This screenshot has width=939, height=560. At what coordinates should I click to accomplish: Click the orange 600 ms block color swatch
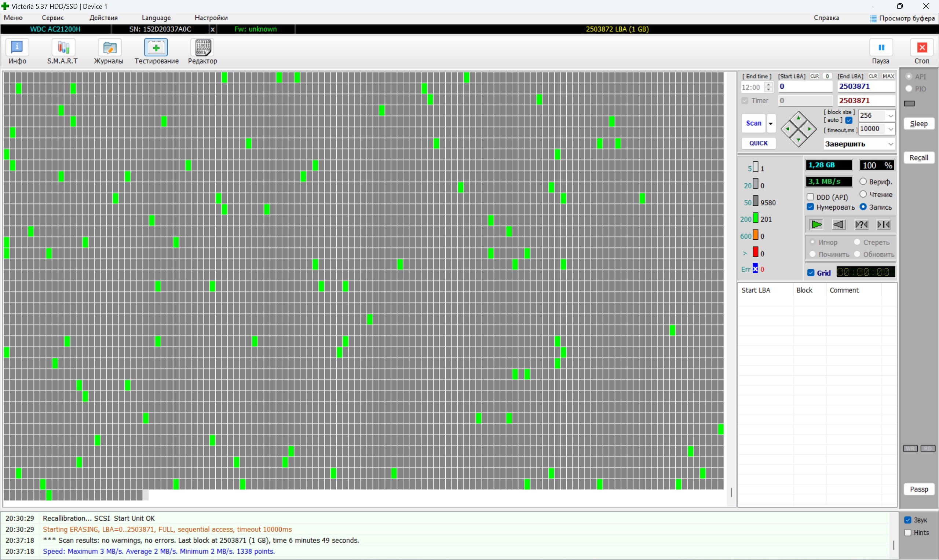(756, 235)
